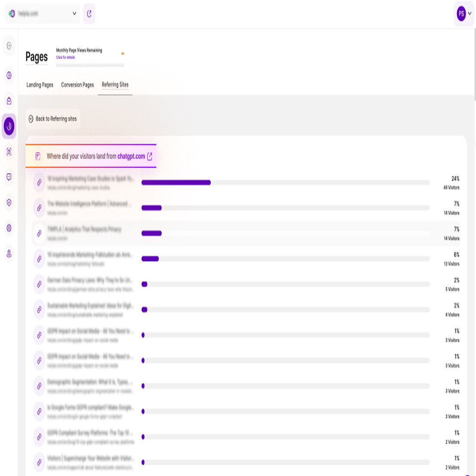Select the pie-chart statistics icon in the sidebar

click(x=9, y=76)
